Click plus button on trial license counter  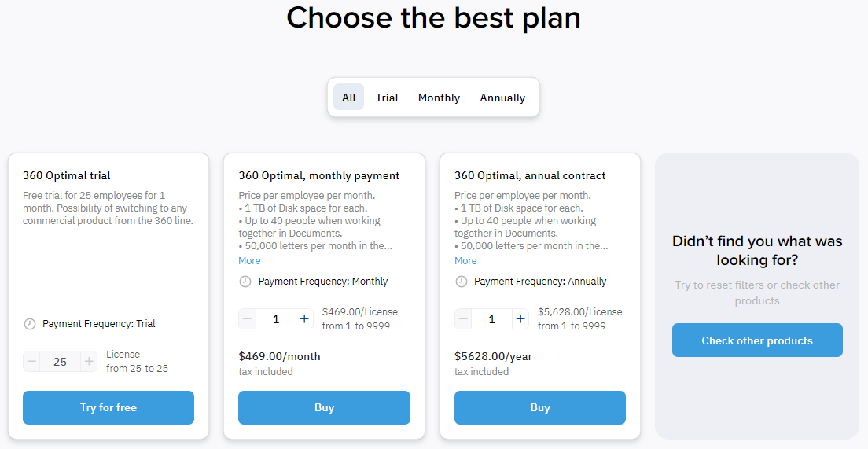[89, 362]
